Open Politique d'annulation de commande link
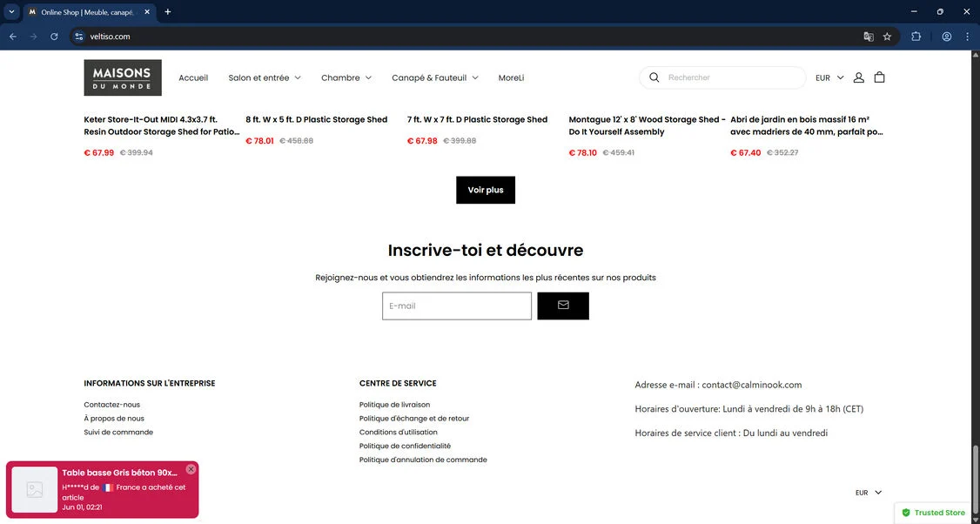The height and width of the screenshot is (524, 980). click(423, 460)
